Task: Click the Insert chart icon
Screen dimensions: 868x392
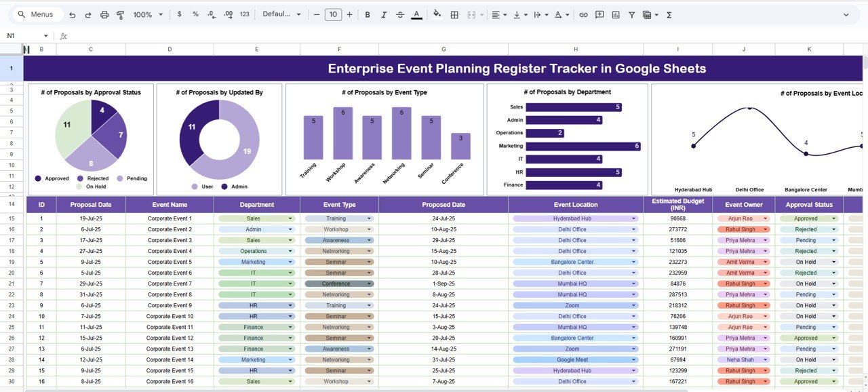Action: click(616, 14)
